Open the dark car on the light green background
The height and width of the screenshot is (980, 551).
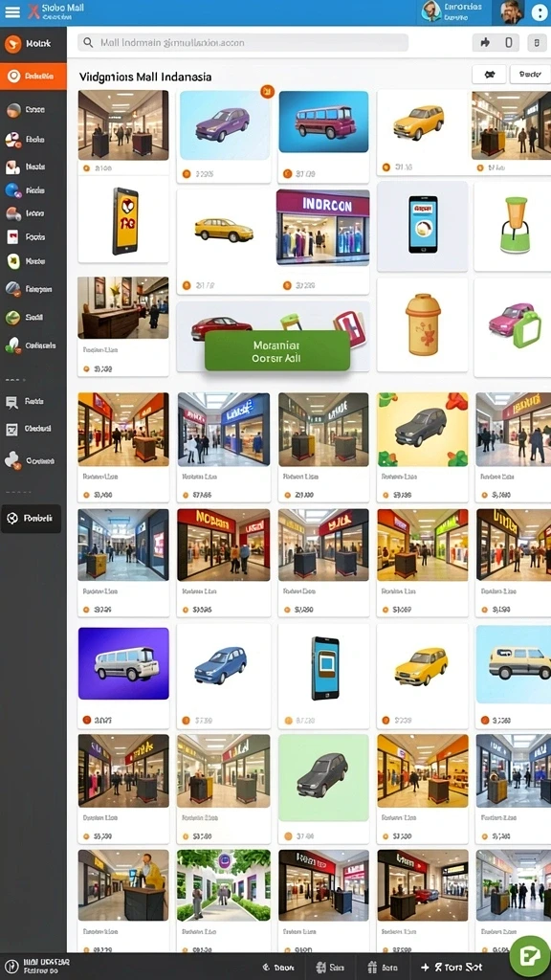pos(323,777)
